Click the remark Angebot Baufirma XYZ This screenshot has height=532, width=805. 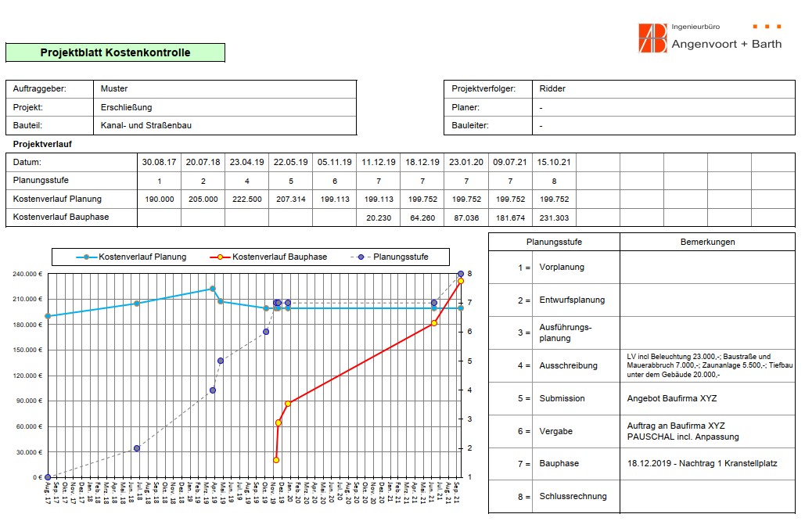[x=671, y=398]
